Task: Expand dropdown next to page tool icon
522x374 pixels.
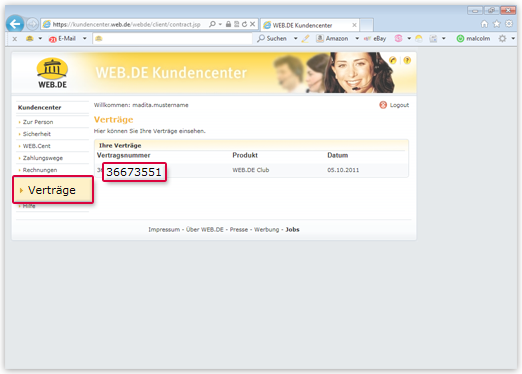Action: tap(444, 39)
